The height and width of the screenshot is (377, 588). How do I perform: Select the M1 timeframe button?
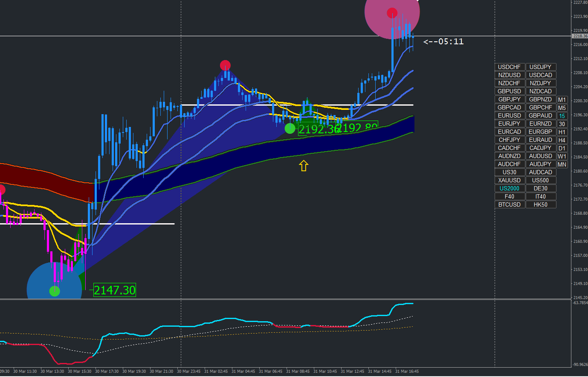click(562, 100)
